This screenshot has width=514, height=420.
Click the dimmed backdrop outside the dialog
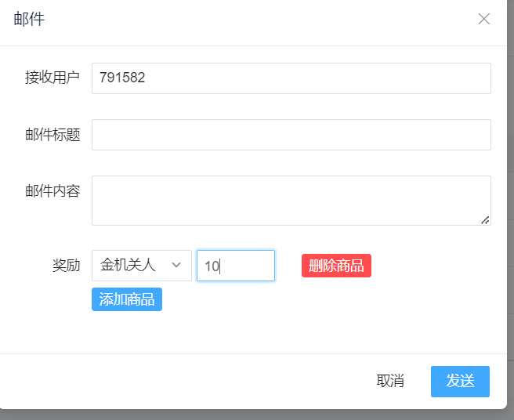click(510, 235)
